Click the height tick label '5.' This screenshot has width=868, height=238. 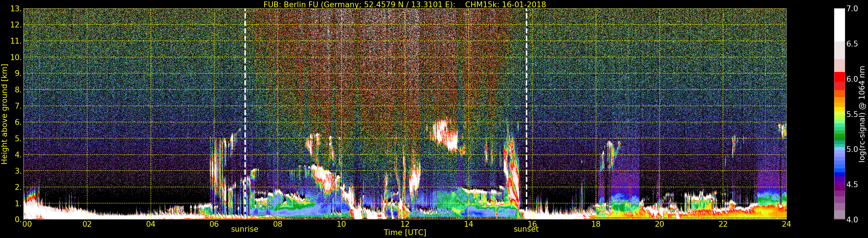(x=18, y=138)
